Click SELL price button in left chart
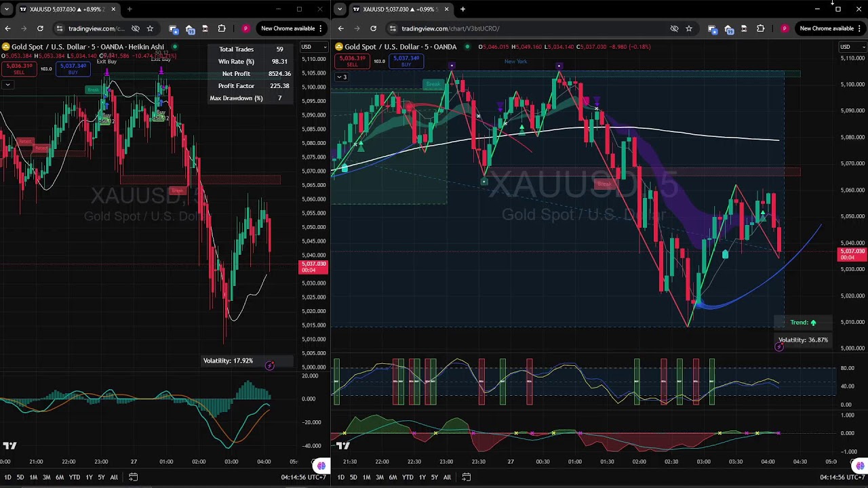The height and width of the screenshot is (488, 868). (19, 69)
